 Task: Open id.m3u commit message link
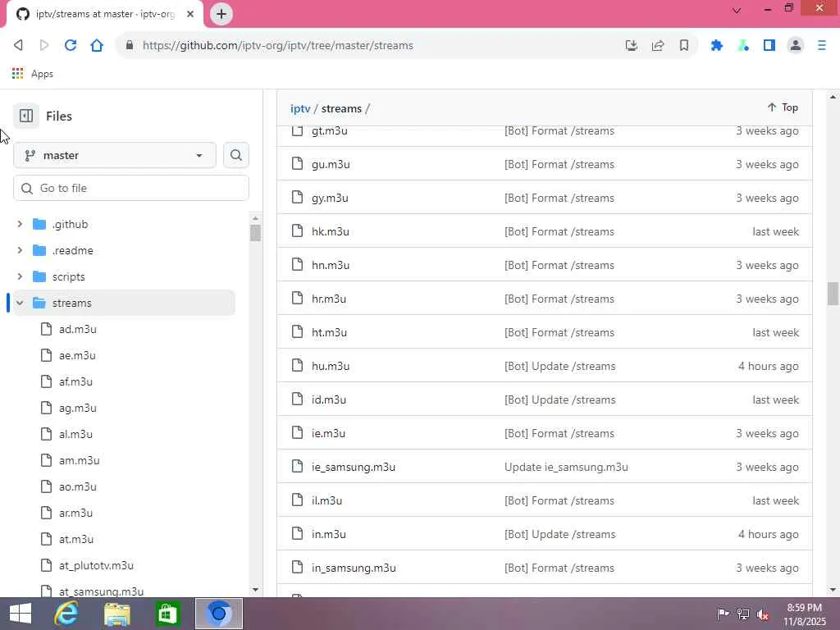tap(559, 400)
